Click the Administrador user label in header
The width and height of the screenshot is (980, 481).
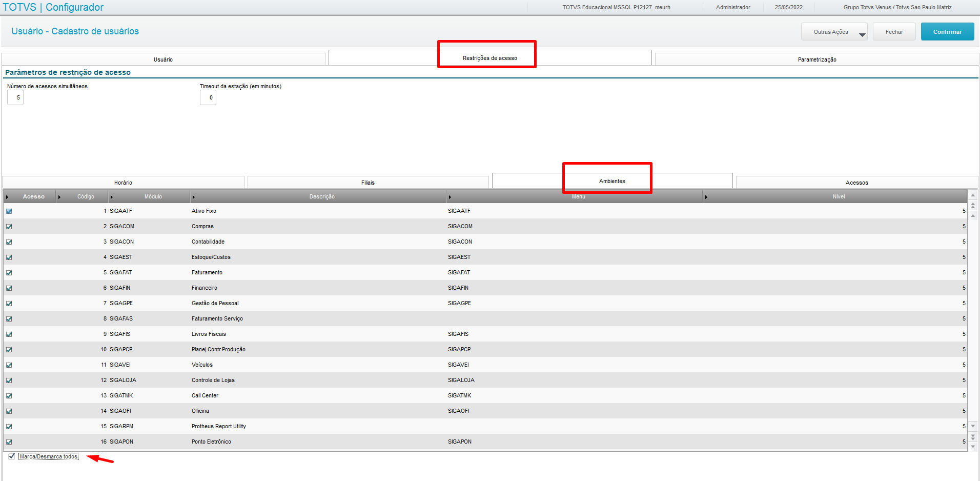(733, 7)
